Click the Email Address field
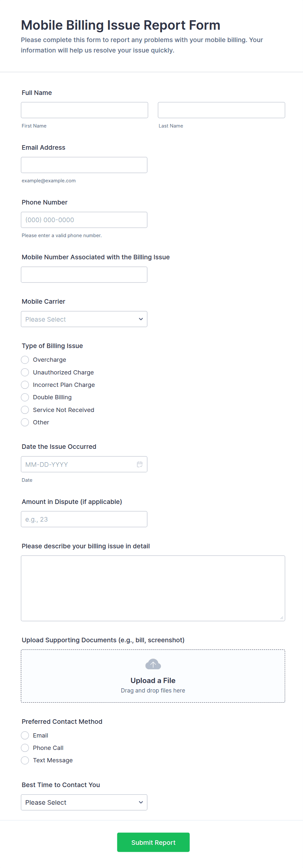The image size is (303, 868). (84, 165)
